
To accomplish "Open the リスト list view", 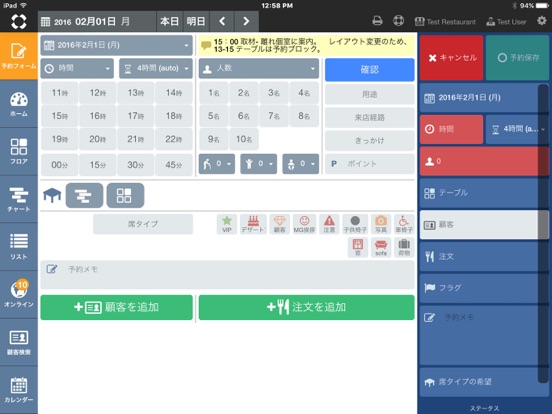I will click(19, 247).
